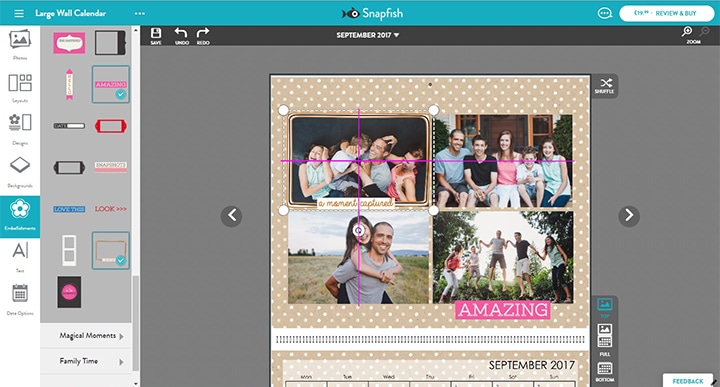
Task: Choose the LOOK >>> embellishment
Action: click(111, 209)
